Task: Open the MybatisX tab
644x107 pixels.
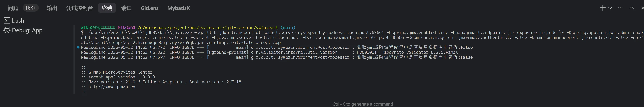Action: coord(178,8)
